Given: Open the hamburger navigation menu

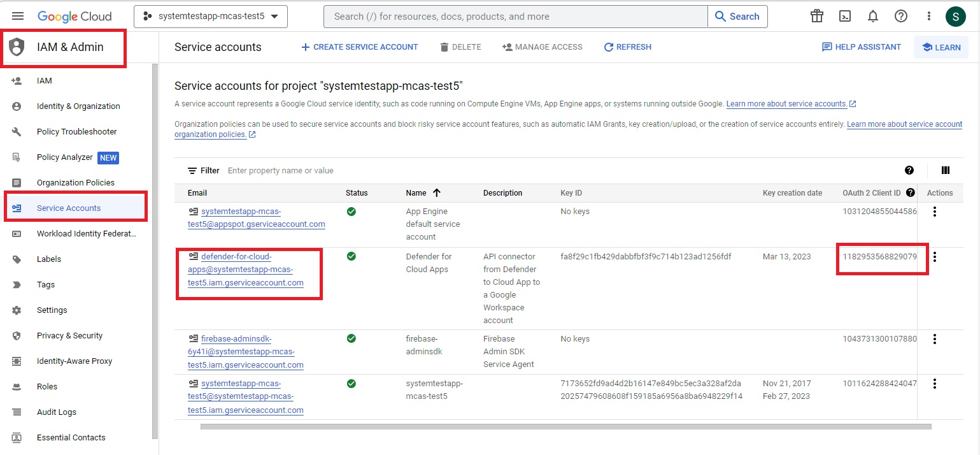Looking at the screenshot, I should coord(17,16).
